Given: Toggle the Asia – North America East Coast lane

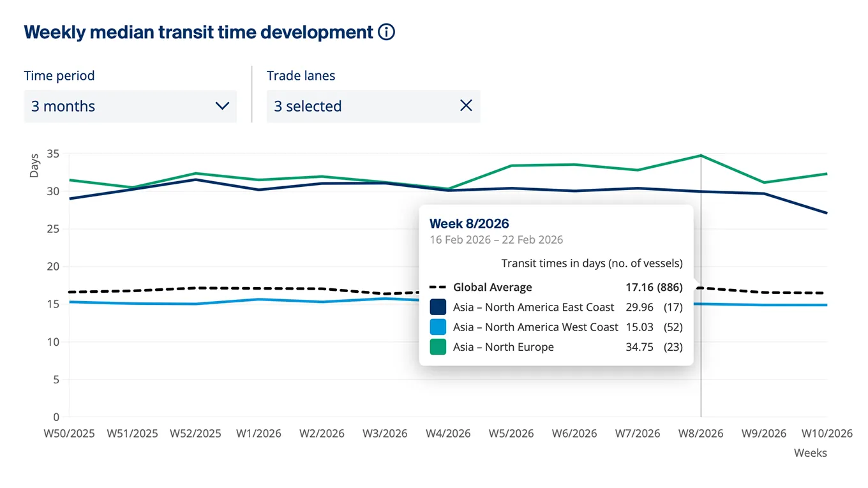Looking at the screenshot, I should (x=533, y=307).
